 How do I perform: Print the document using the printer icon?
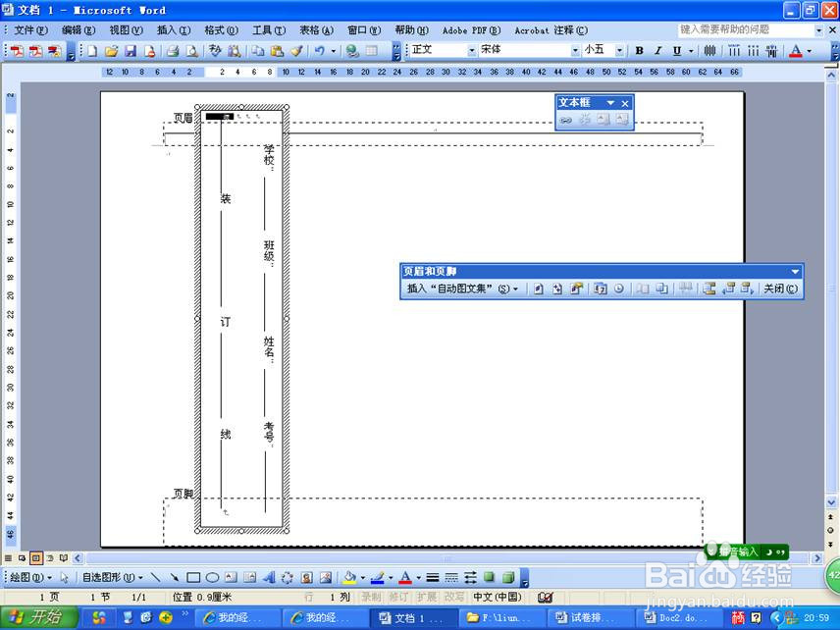click(x=173, y=51)
